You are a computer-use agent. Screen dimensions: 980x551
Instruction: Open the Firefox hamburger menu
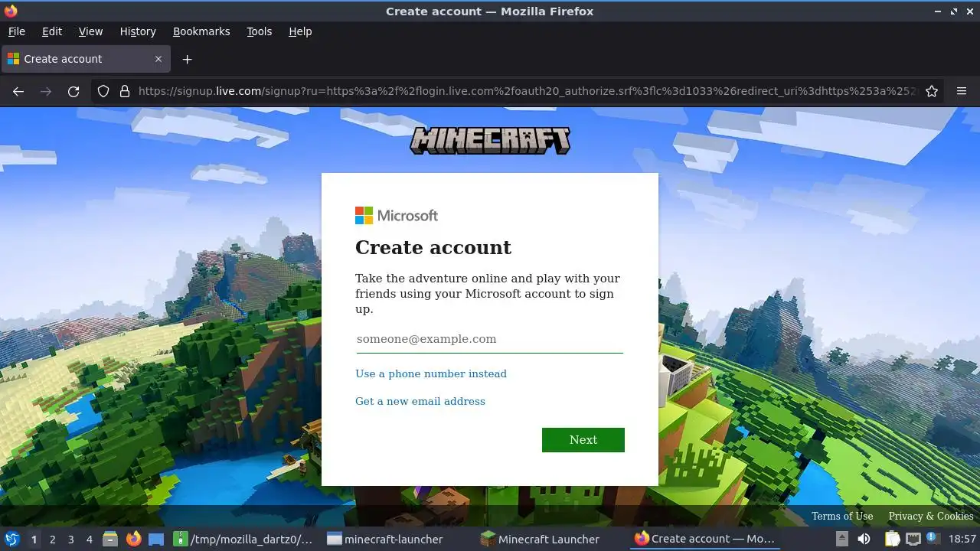[962, 91]
